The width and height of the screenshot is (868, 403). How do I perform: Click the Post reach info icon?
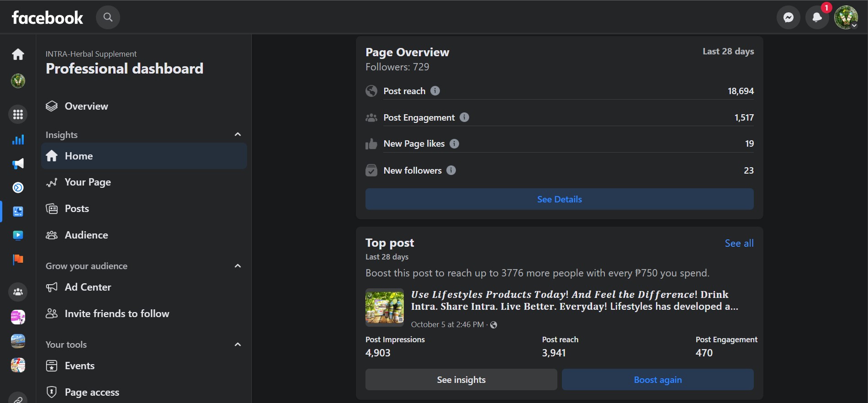[x=435, y=90]
